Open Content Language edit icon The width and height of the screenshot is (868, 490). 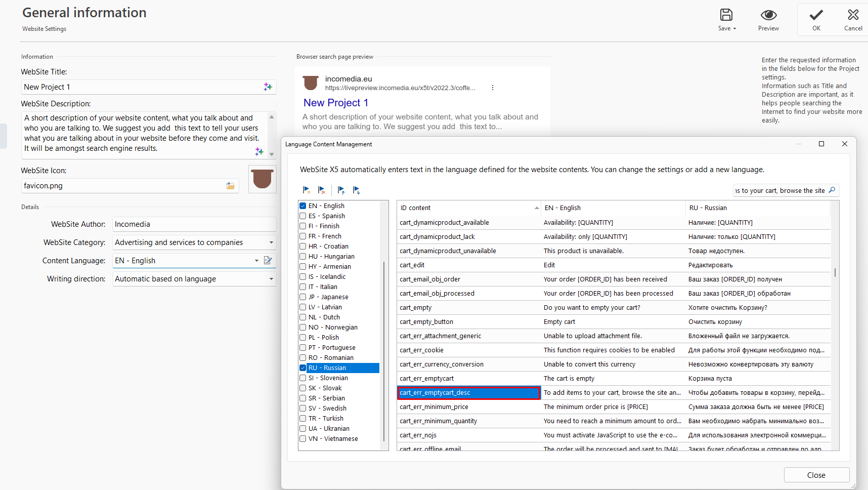(x=268, y=261)
